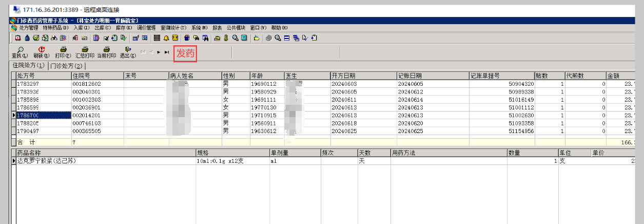644x224 pixels.
Task: Click the yellow bell toolbar icon
Action: tap(166, 38)
